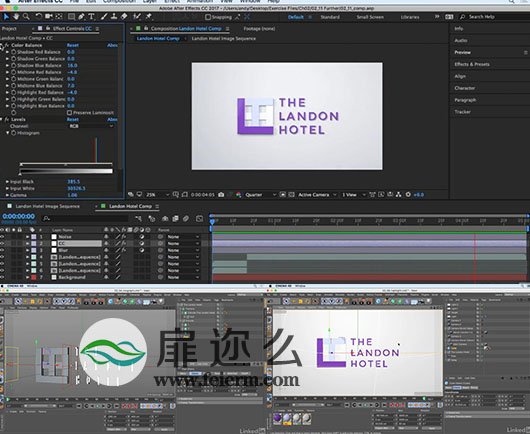Enable the Snapping checkbox
The width and height of the screenshot is (530, 434).
coord(208,17)
